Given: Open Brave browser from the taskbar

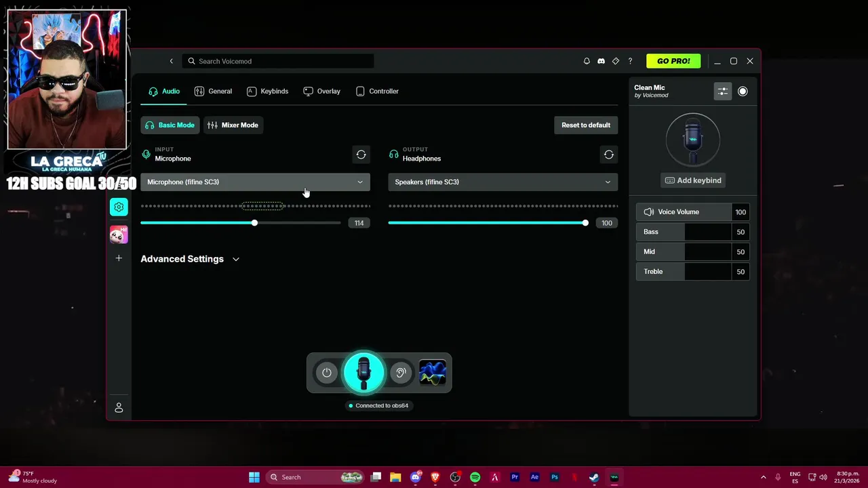Looking at the screenshot, I should click(435, 477).
